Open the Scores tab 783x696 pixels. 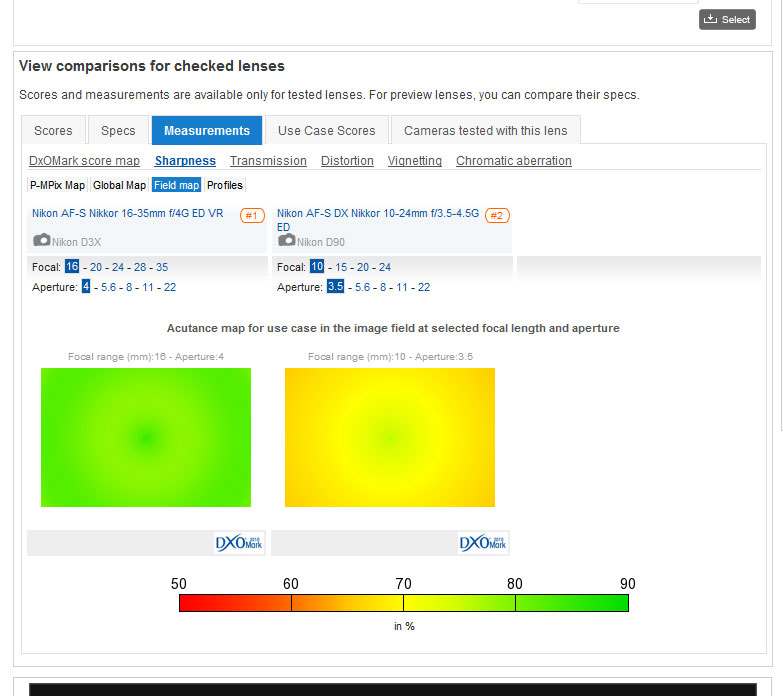pyautogui.click(x=53, y=130)
